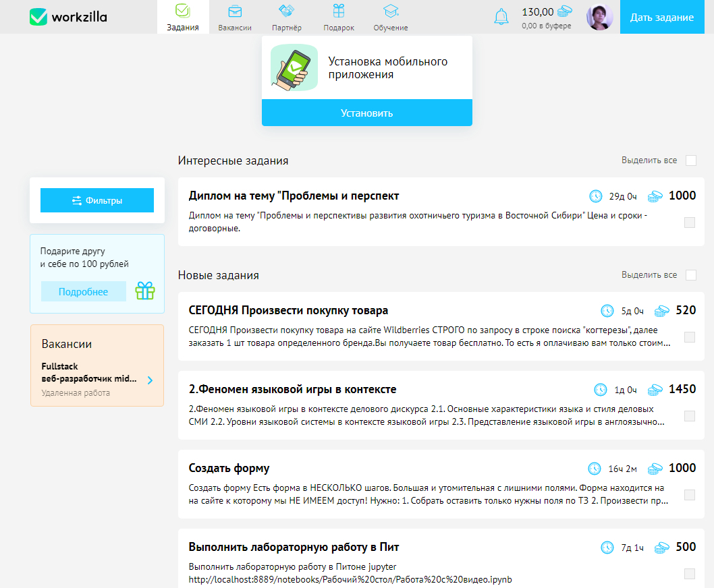Check Выделить все for Интересные задания

click(690, 160)
